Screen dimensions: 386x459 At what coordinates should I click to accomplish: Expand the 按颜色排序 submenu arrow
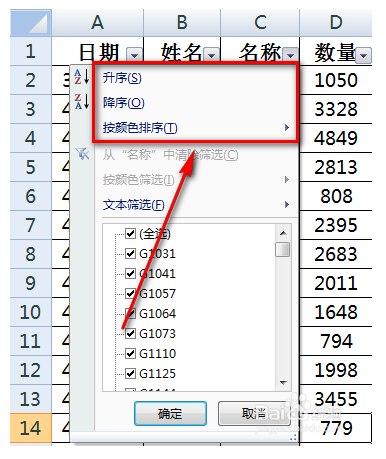(287, 128)
